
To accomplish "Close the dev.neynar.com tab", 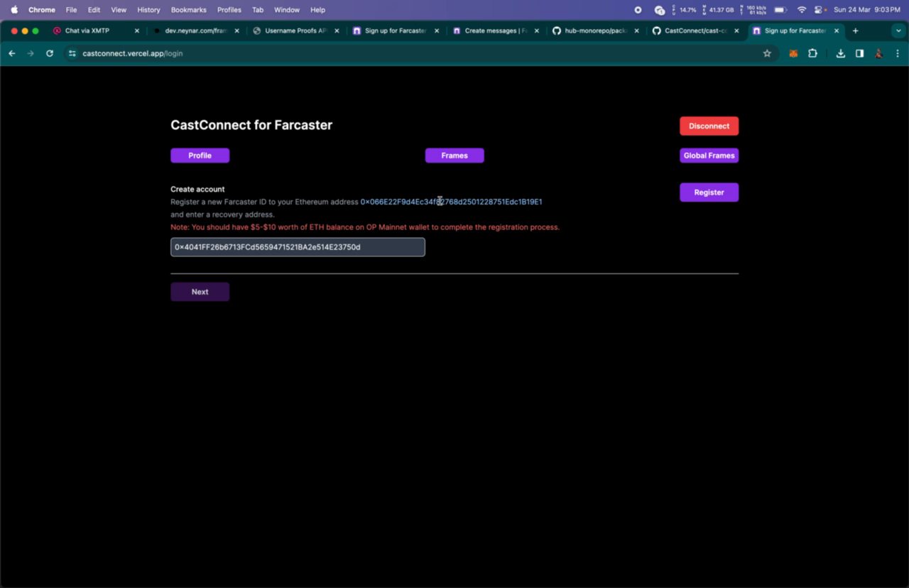I will coord(237,31).
